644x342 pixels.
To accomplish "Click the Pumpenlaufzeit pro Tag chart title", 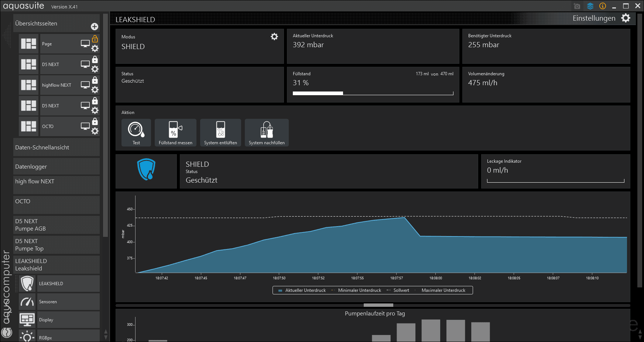I will pyautogui.click(x=375, y=314).
